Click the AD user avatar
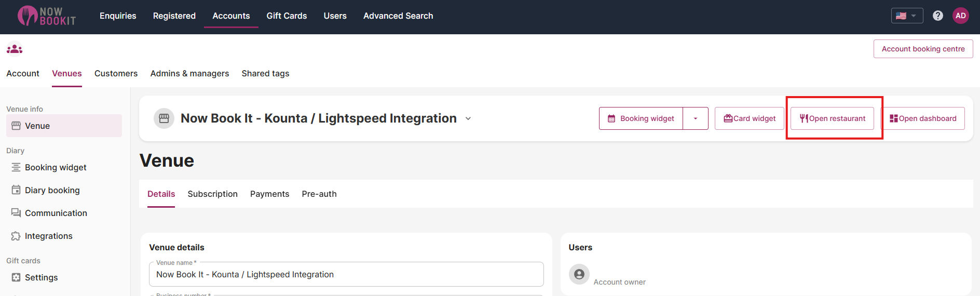The height and width of the screenshot is (296, 980). pyautogui.click(x=960, y=16)
